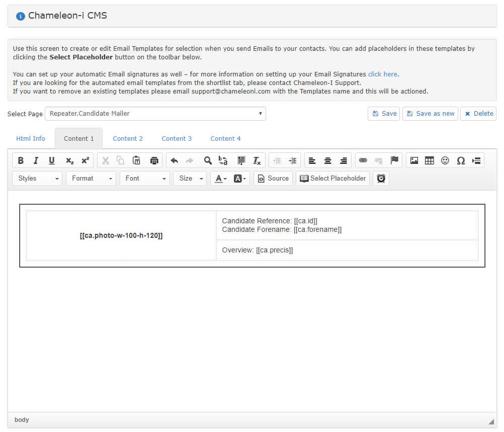Screen dimensions: 504x432
Task: Follow the 'click here' signatures link
Action: pyautogui.click(x=382, y=74)
